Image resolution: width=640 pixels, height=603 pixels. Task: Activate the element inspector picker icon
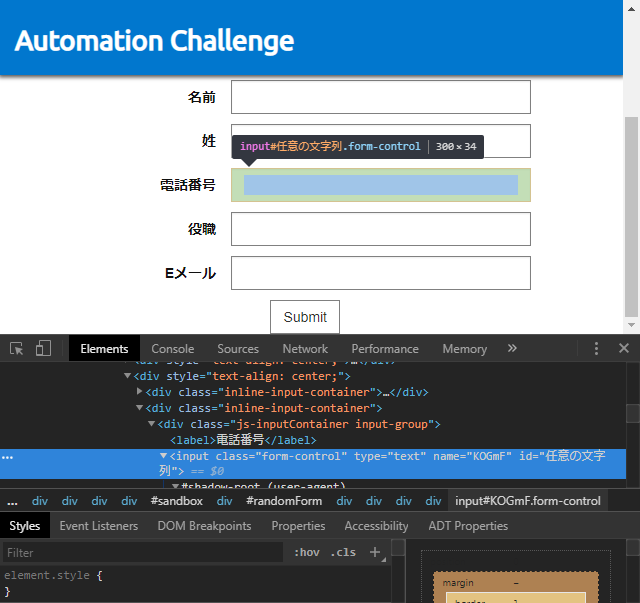point(16,349)
